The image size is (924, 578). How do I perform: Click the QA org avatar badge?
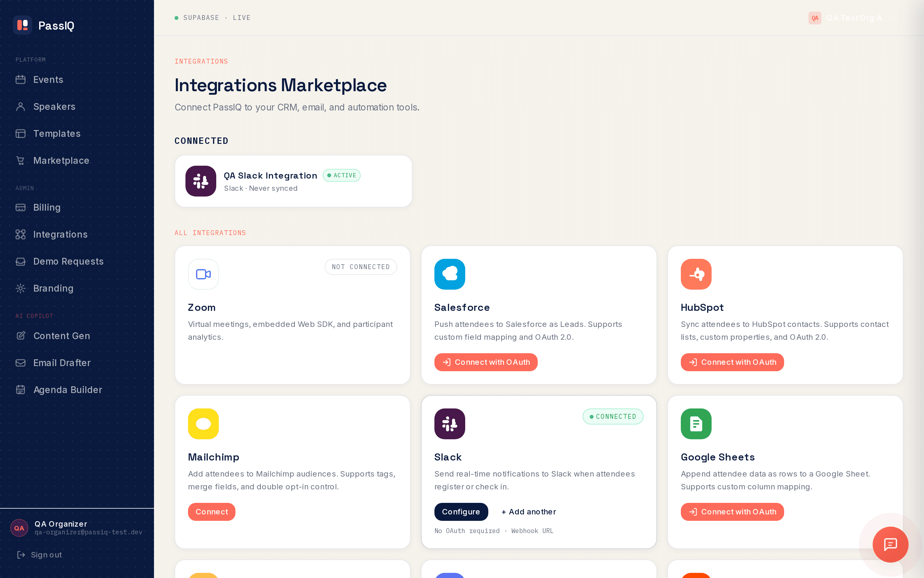coord(814,18)
